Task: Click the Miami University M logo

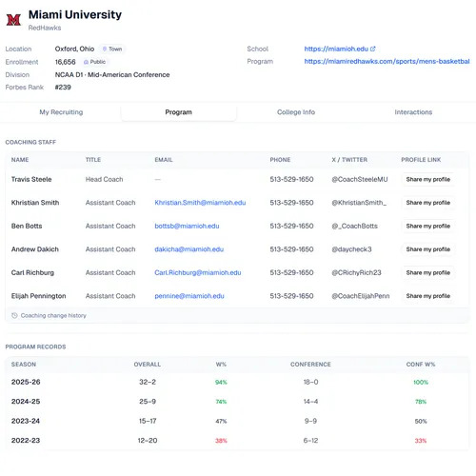Action: [x=13, y=20]
